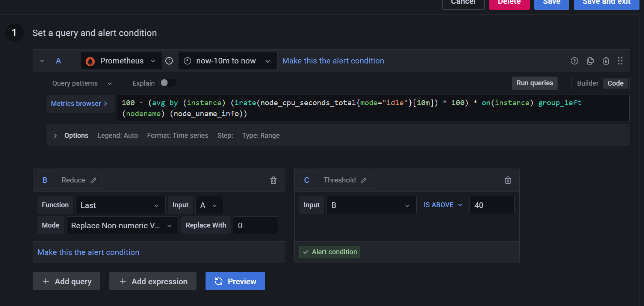Viewport: 644px width, 306px height.
Task: Click the threshold value field 40
Action: 492,205
